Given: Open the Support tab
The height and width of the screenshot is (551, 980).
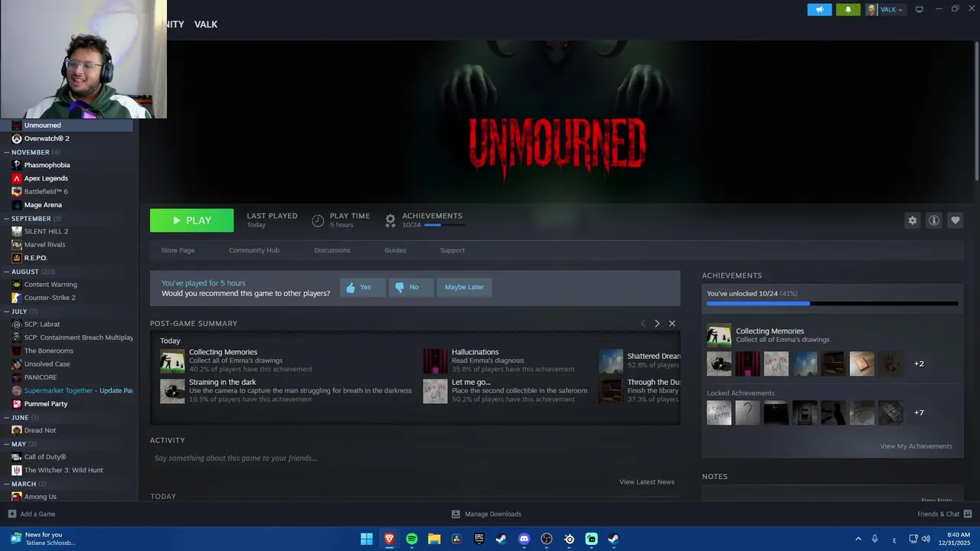Looking at the screenshot, I should coord(452,250).
